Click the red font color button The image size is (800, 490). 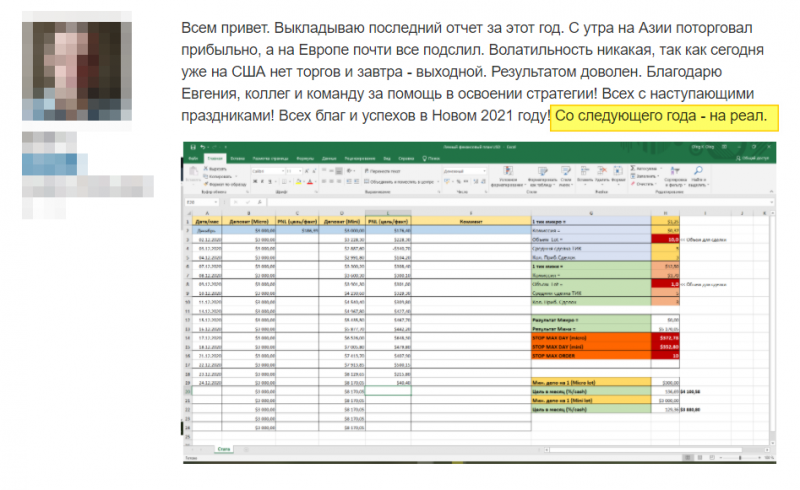[x=309, y=182]
